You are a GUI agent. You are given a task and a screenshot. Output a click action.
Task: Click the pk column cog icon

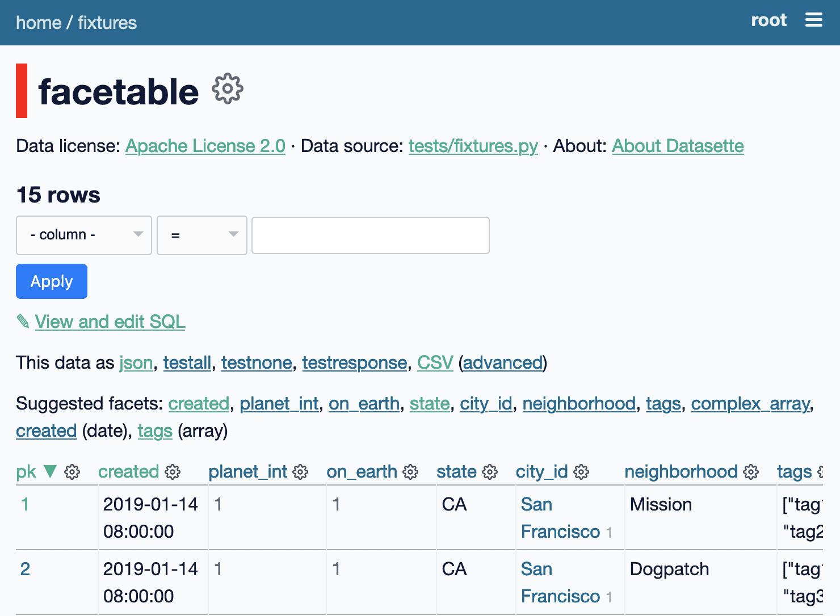[72, 472]
